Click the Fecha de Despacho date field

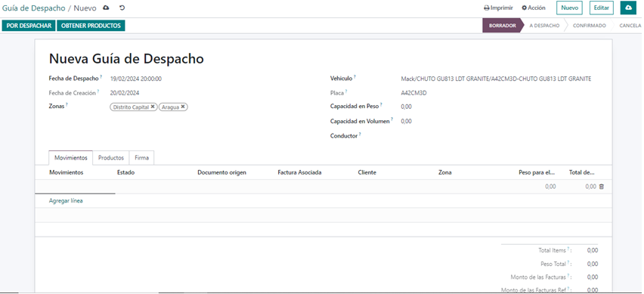coord(136,79)
